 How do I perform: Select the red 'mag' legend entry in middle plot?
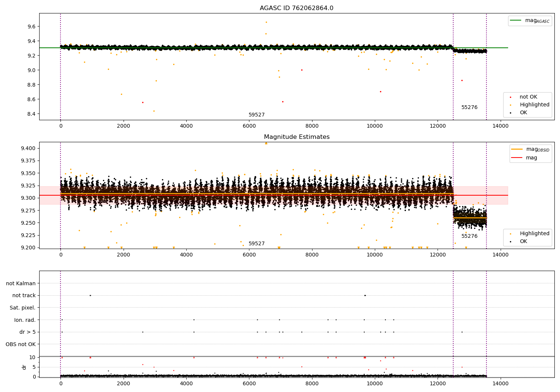tap(524, 158)
